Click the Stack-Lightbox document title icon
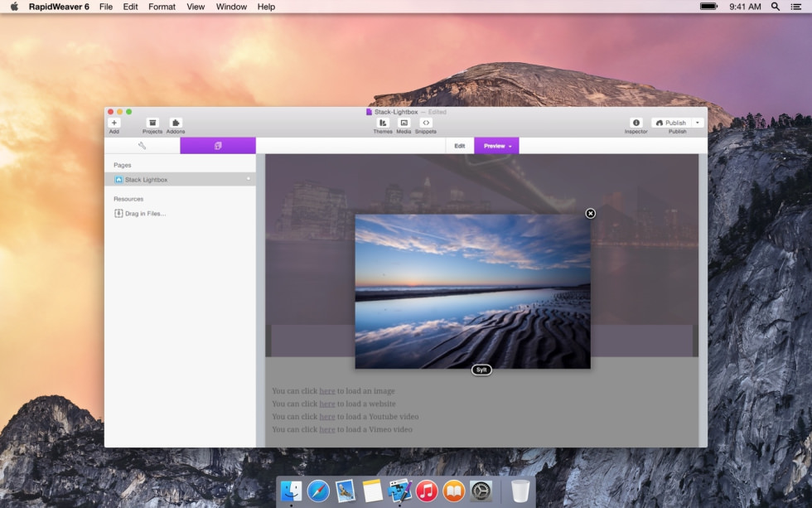The image size is (812, 508). (x=370, y=112)
